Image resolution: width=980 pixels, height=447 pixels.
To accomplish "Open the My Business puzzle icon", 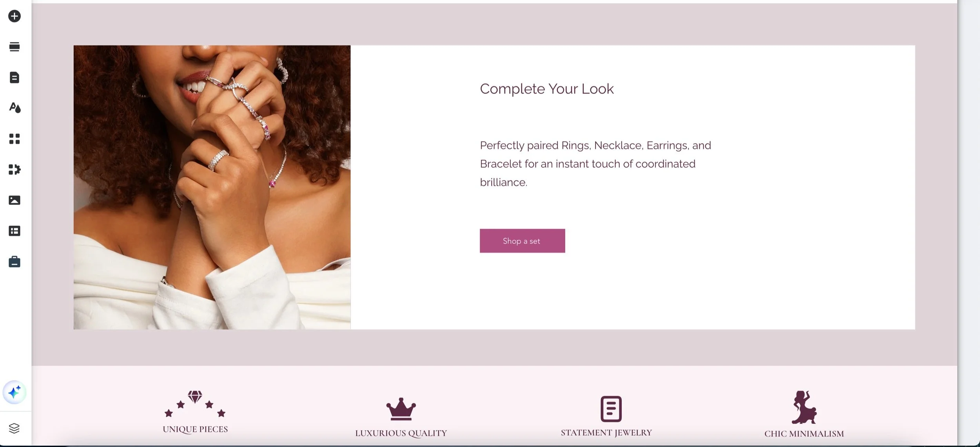I will [15, 169].
